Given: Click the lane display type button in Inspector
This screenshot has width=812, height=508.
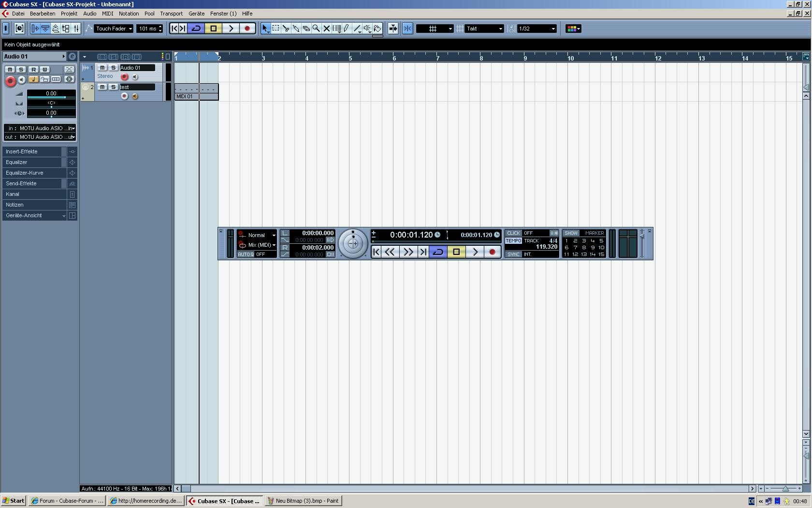Looking at the screenshot, I should coord(56,79).
